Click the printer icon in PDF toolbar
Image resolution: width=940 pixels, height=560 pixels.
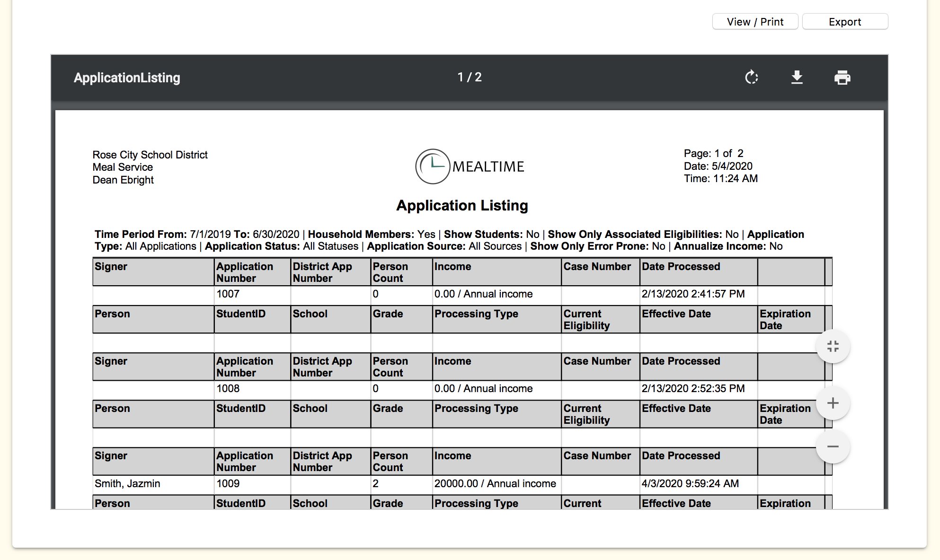842,77
